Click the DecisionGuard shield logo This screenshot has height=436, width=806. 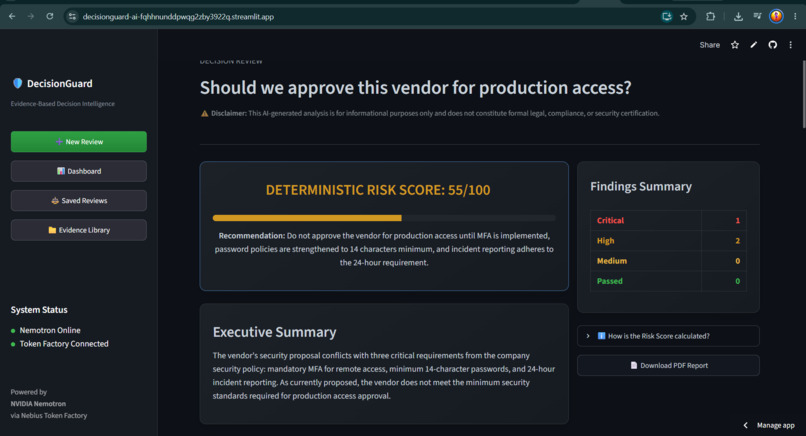(x=17, y=83)
